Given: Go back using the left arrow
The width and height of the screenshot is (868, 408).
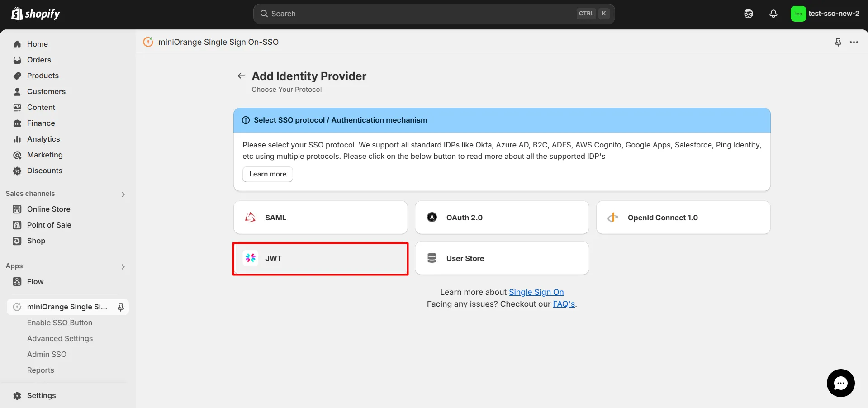Looking at the screenshot, I should (x=242, y=76).
